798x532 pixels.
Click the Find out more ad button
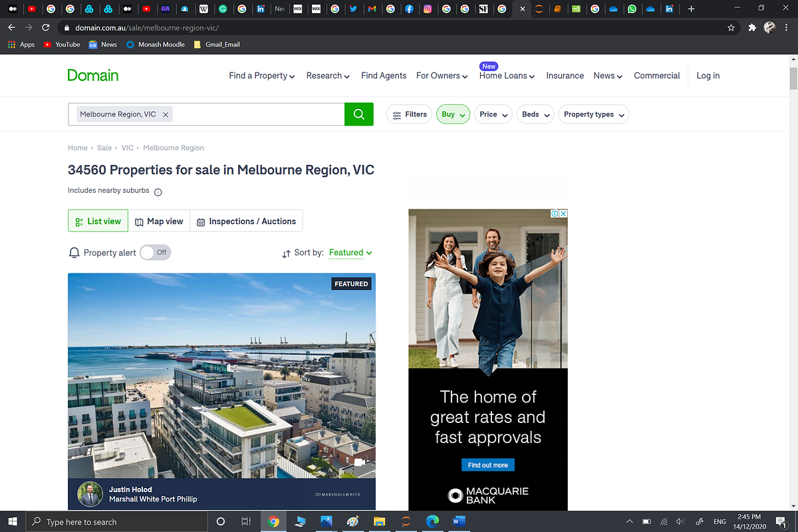pos(487,465)
